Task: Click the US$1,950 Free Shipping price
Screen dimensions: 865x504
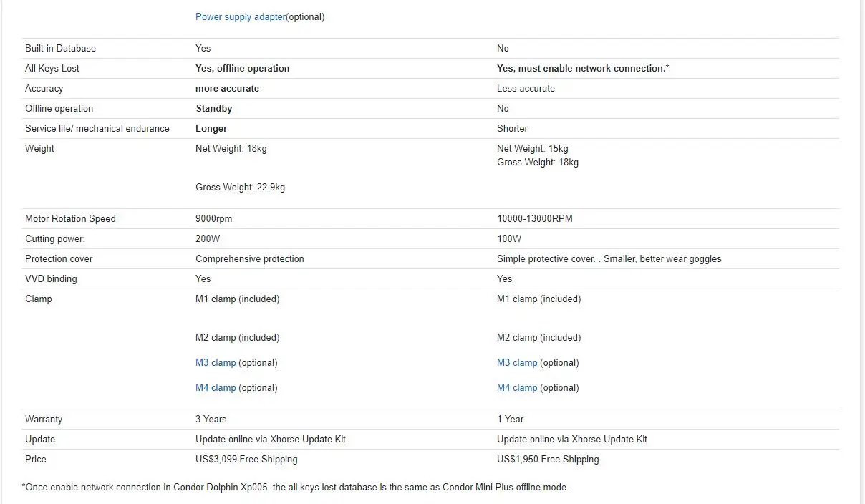Action: coord(548,460)
